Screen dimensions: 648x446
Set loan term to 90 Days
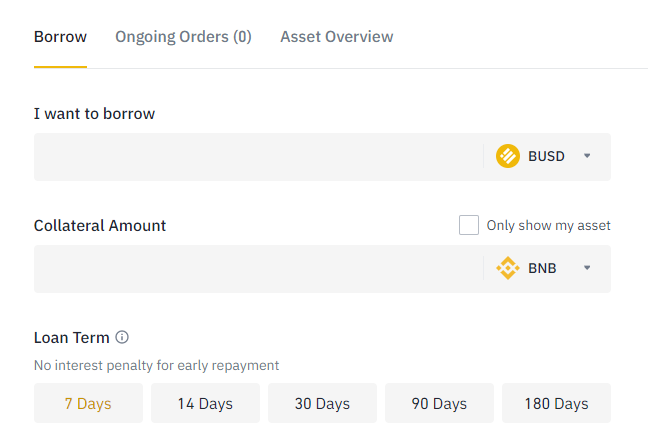coord(439,404)
